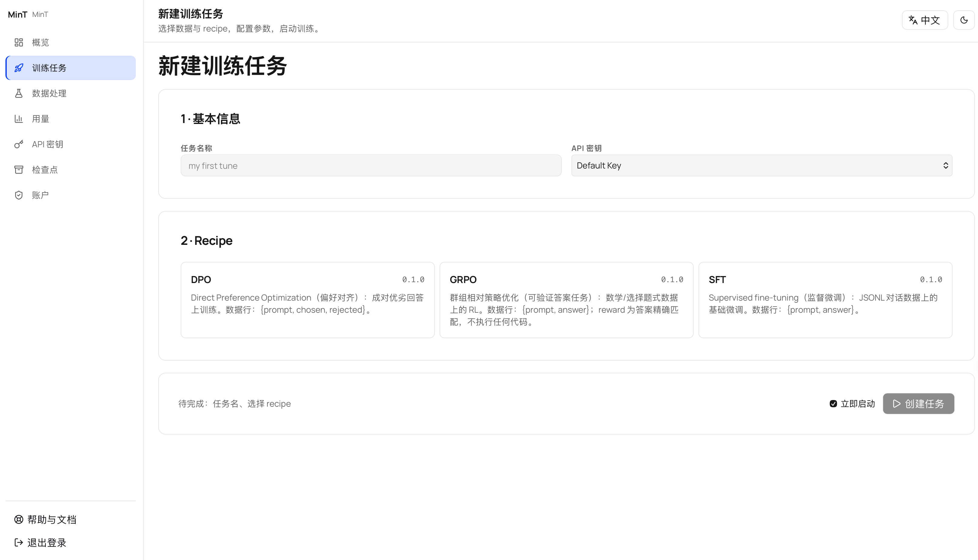The width and height of the screenshot is (978, 560).
Task: Click the key icon for API 密钥
Action: pos(18,144)
